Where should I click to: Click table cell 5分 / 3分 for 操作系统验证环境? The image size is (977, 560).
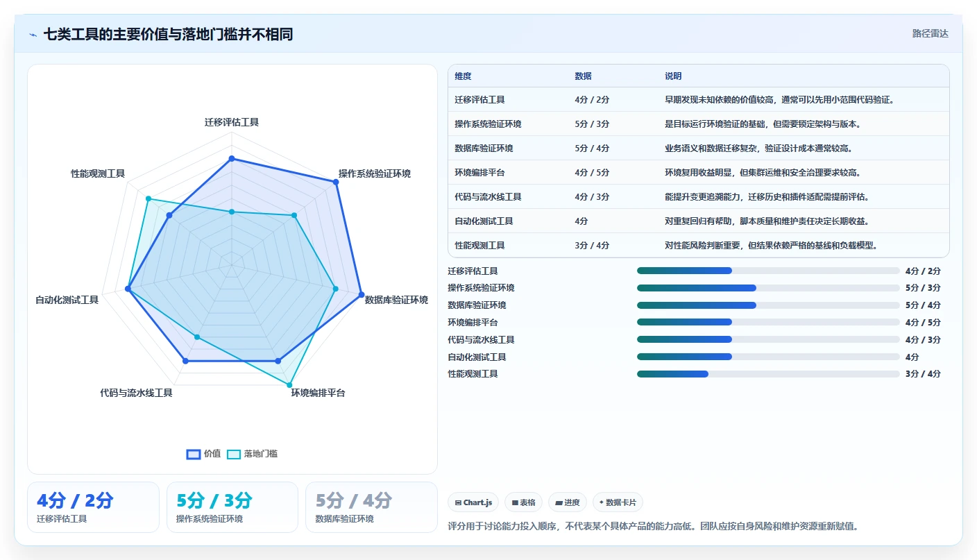pos(592,124)
